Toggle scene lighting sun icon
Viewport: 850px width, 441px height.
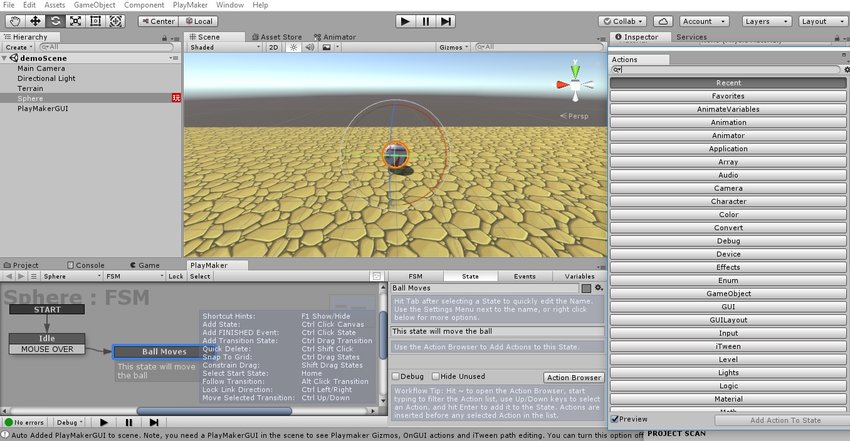pyautogui.click(x=293, y=47)
